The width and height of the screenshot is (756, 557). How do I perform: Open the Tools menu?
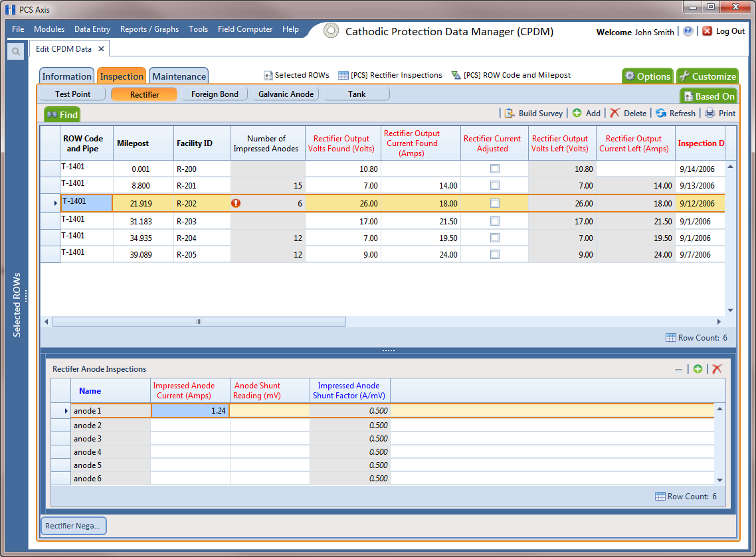198,29
